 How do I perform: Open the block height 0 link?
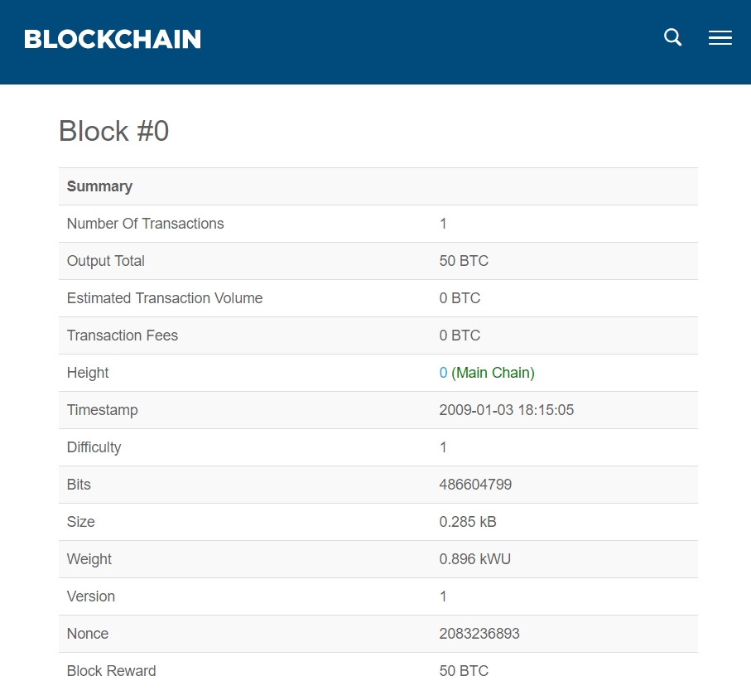443,373
